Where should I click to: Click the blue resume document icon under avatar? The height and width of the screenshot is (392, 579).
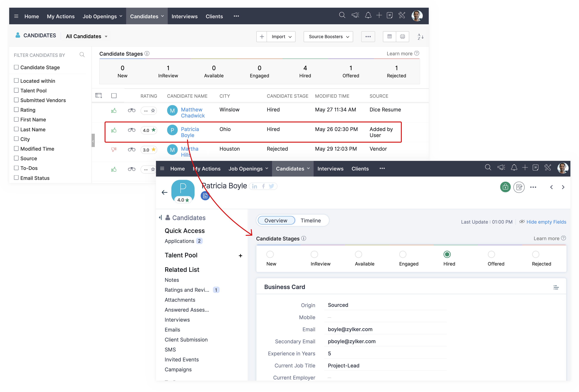click(205, 196)
